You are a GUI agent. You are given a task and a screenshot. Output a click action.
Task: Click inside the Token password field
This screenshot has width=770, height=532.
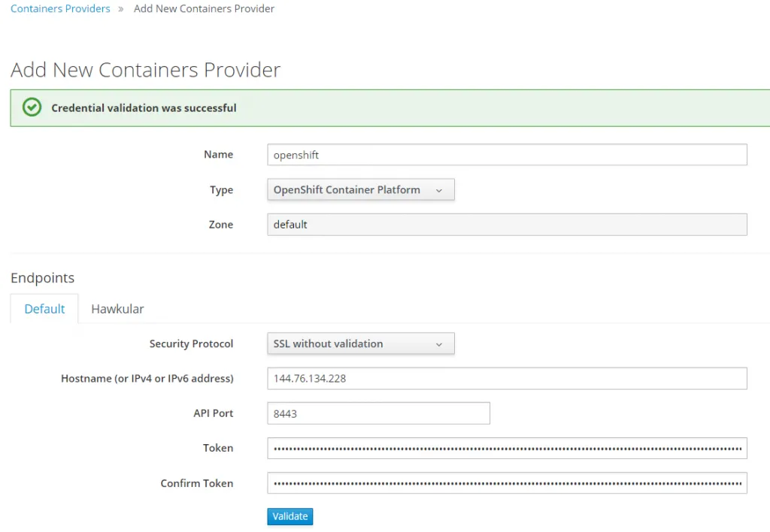click(x=507, y=448)
